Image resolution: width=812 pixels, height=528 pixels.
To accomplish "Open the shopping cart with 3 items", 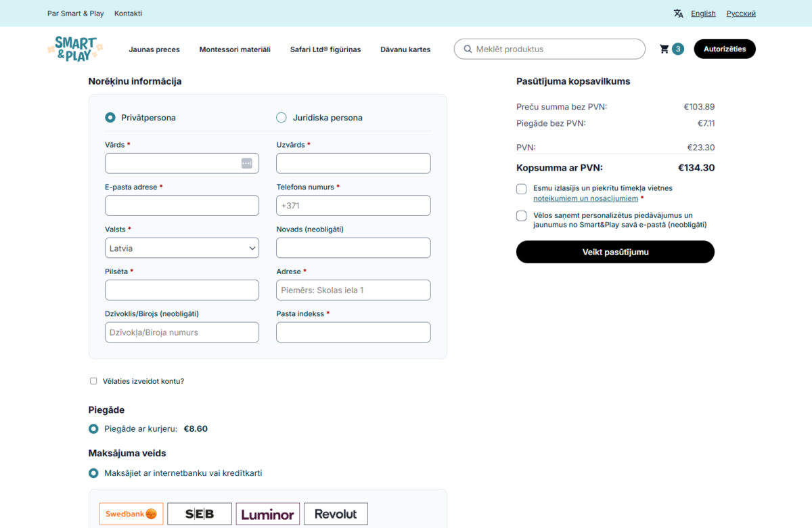I will pos(665,49).
